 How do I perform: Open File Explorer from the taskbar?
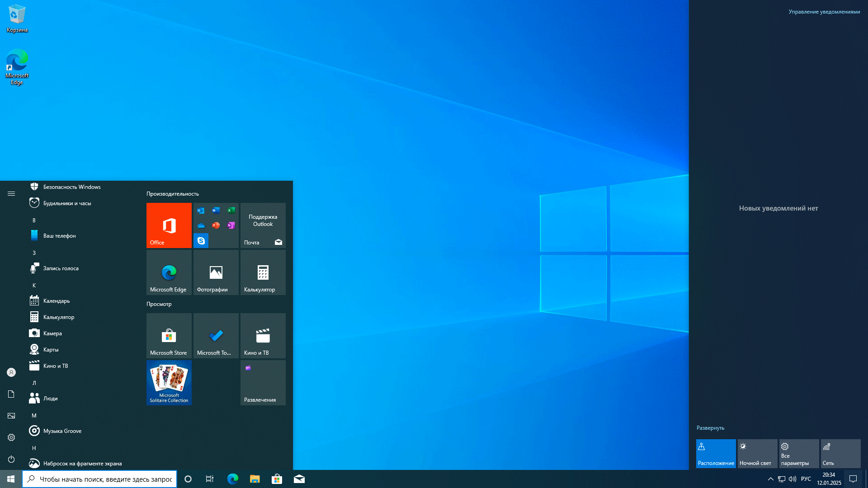pos(255,479)
